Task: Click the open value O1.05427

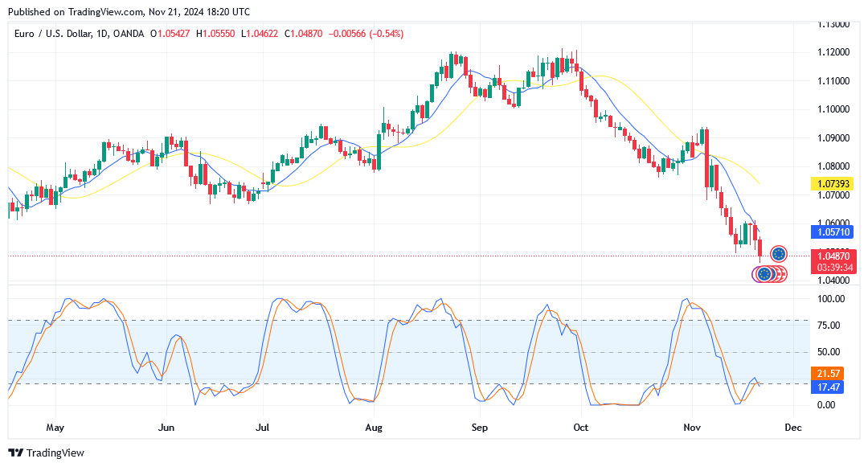Action: (170, 34)
